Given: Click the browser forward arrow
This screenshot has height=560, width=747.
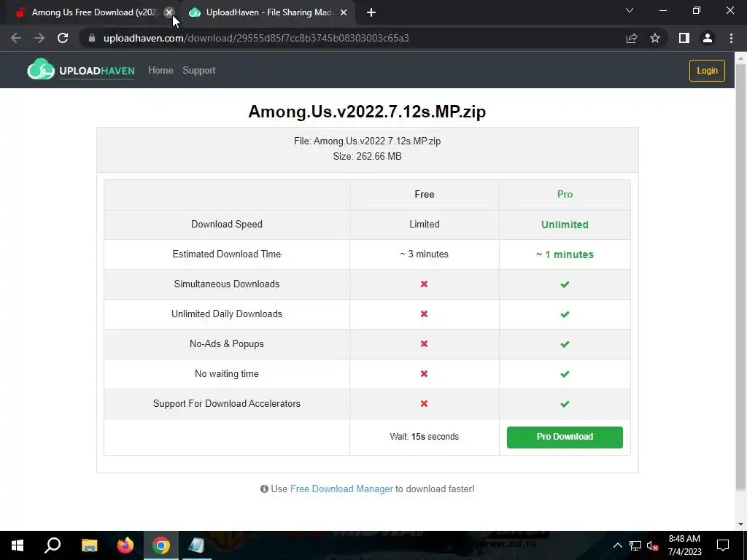Looking at the screenshot, I should point(39,38).
